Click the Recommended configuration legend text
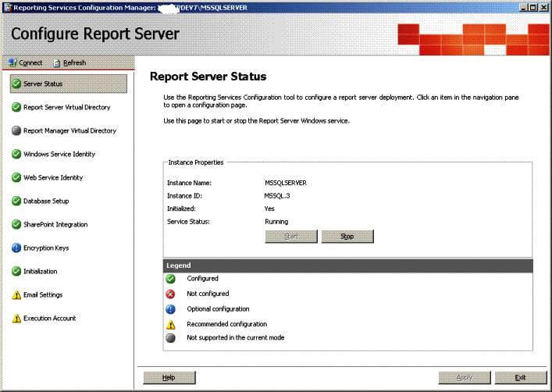The height and width of the screenshot is (392, 552). pos(226,324)
